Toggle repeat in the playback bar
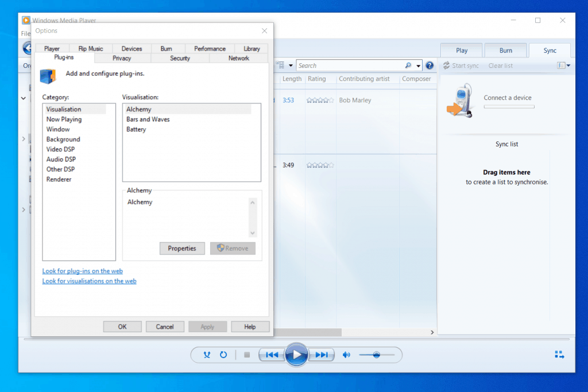 point(223,355)
